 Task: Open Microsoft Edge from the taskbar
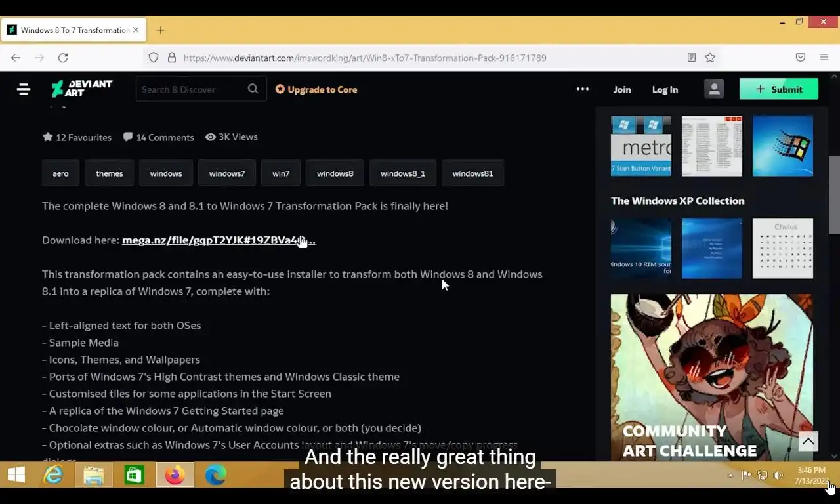click(x=215, y=474)
